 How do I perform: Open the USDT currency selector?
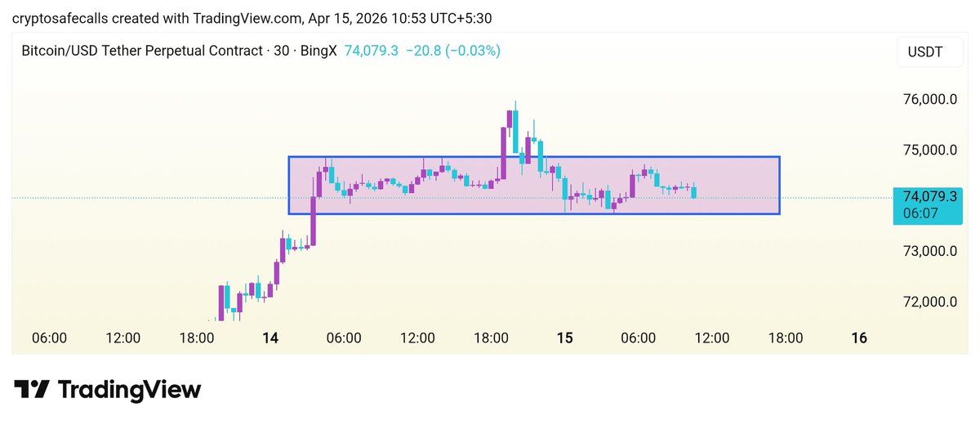pyautogui.click(x=924, y=52)
